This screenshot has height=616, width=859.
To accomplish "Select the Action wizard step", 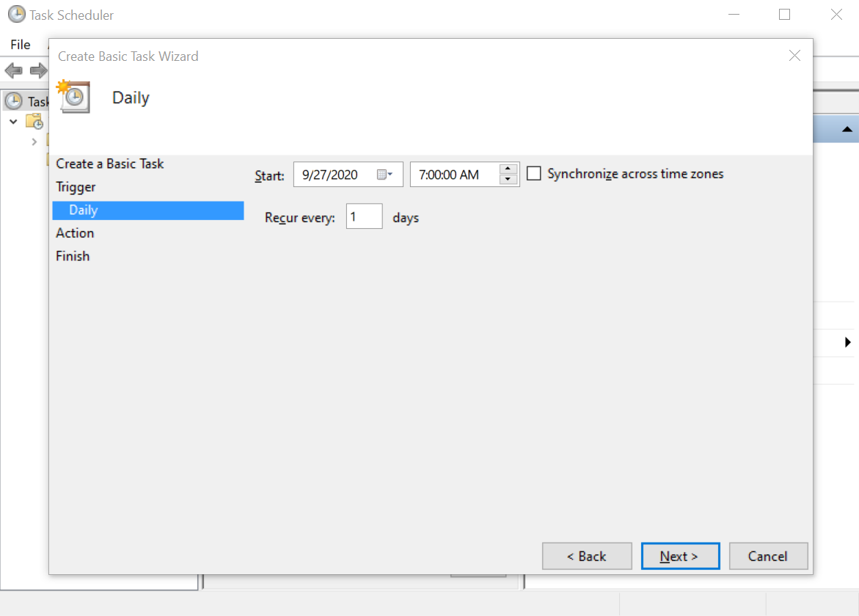I will [x=75, y=233].
